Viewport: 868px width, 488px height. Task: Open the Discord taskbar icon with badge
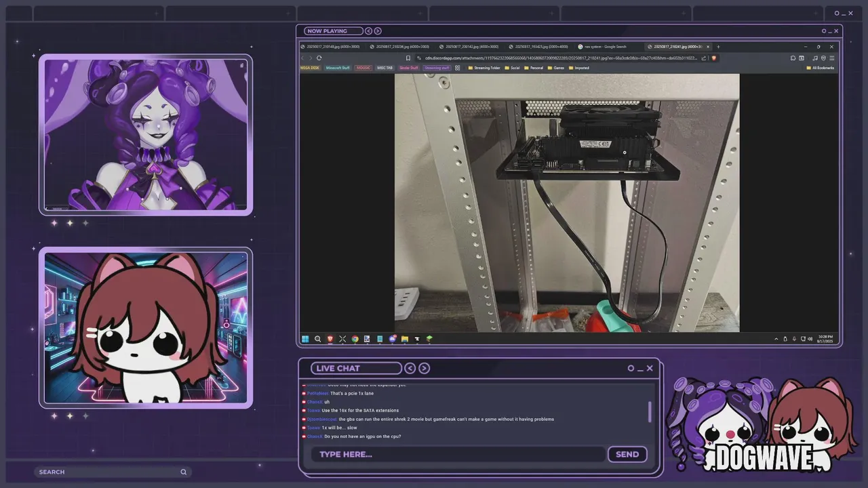pyautogui.click(x=393, y=339)
